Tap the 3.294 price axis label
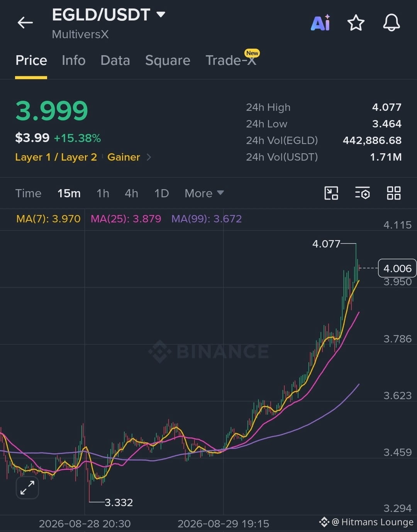This screenshot has width=417, height=532. [397, 508]
